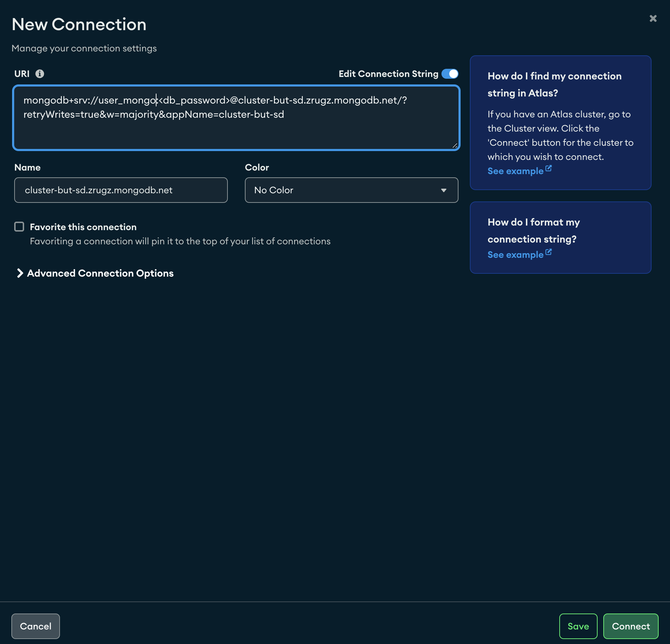Expand Advanced Connection Options section
This screenshot has width=670, height=644.
(x=100, y=273)
